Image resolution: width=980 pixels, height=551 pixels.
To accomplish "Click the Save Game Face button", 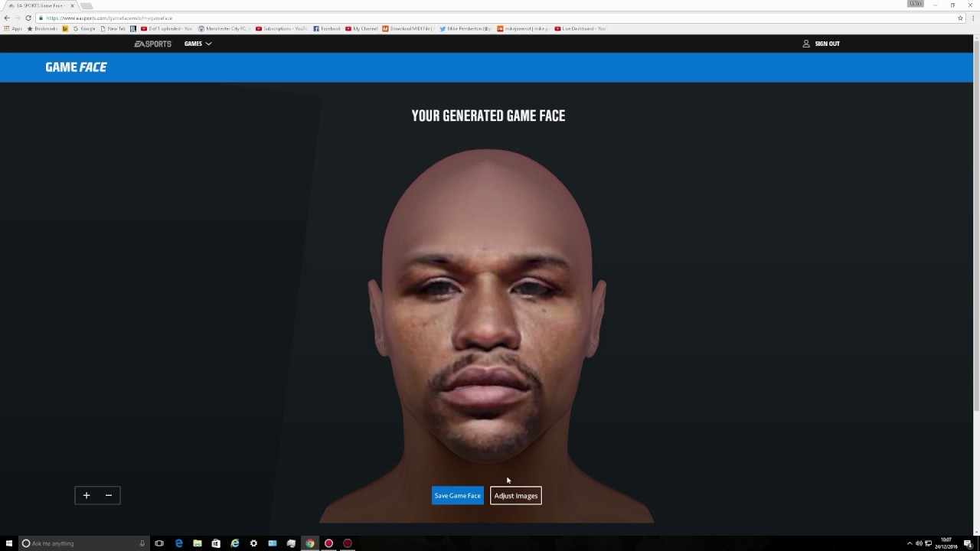I will 457,496.
